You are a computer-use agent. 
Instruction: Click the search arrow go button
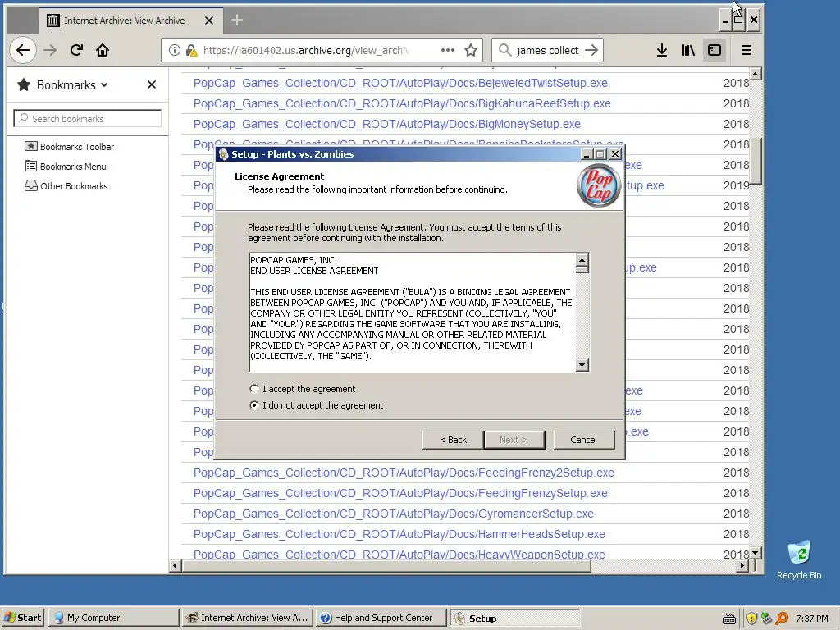click(x=591, y=50)
